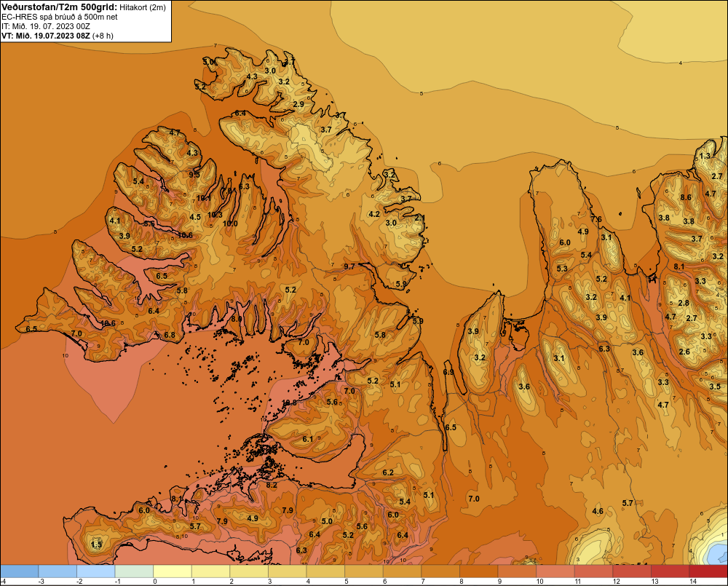This screenshot has height=586, width=728.
Task: Click the '9.7' temperature value
Action: 349,266
